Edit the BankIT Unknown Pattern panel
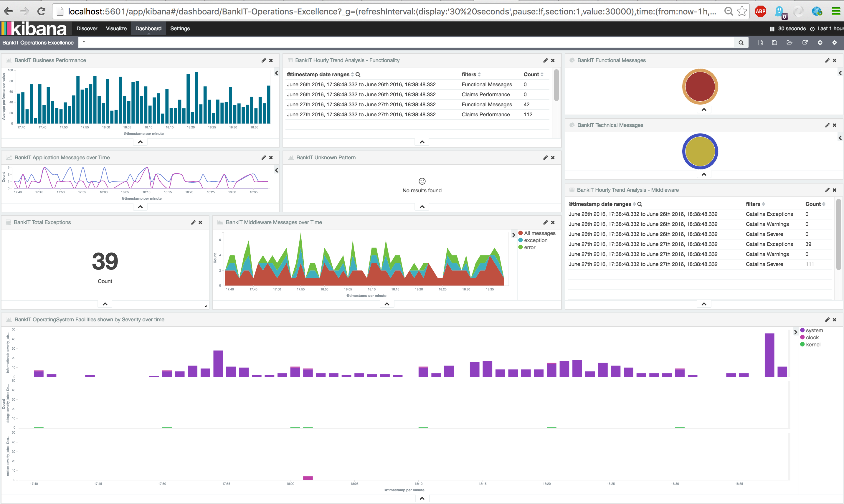Image resolution: width=844 pixels, height=504 pixels. (x=546, y=158)
